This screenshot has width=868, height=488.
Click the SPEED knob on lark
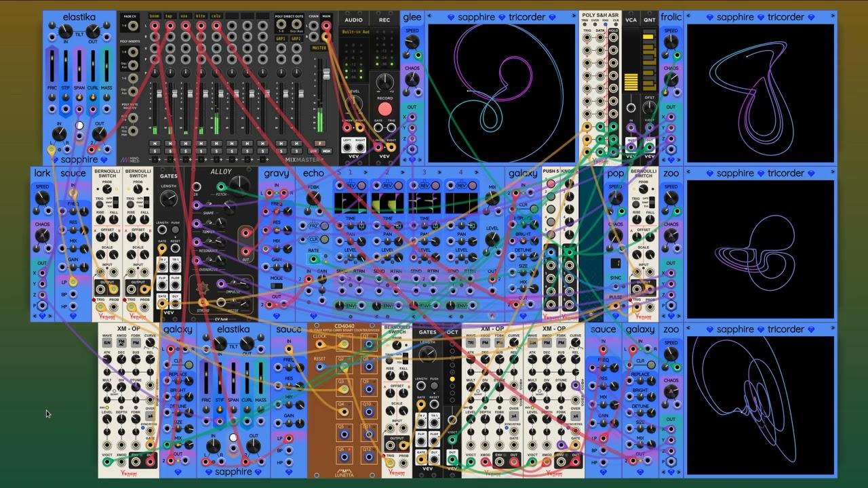[42, 198]
